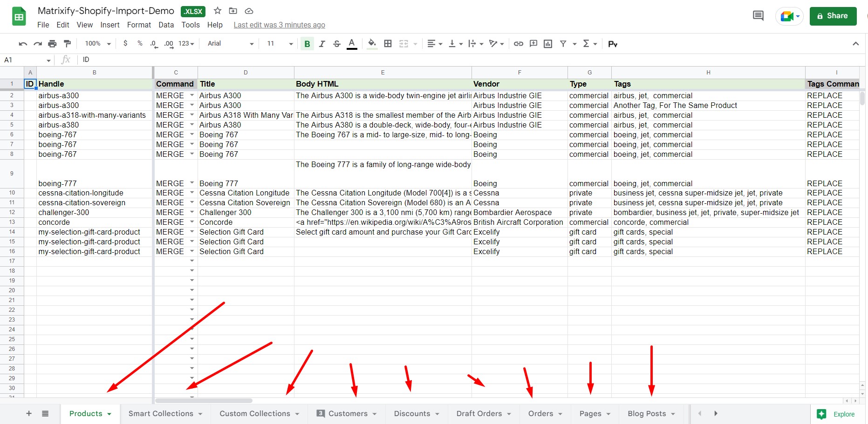This screenshot has width=868, height=424.
Task: Open the File menu
Action: pyautogui.click(x=43, y=25)
